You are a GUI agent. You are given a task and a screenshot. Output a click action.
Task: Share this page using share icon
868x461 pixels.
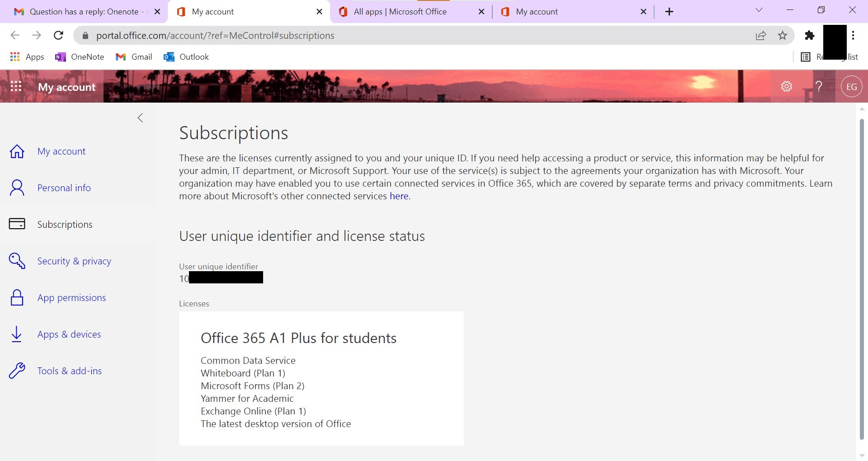coord(761,35)
